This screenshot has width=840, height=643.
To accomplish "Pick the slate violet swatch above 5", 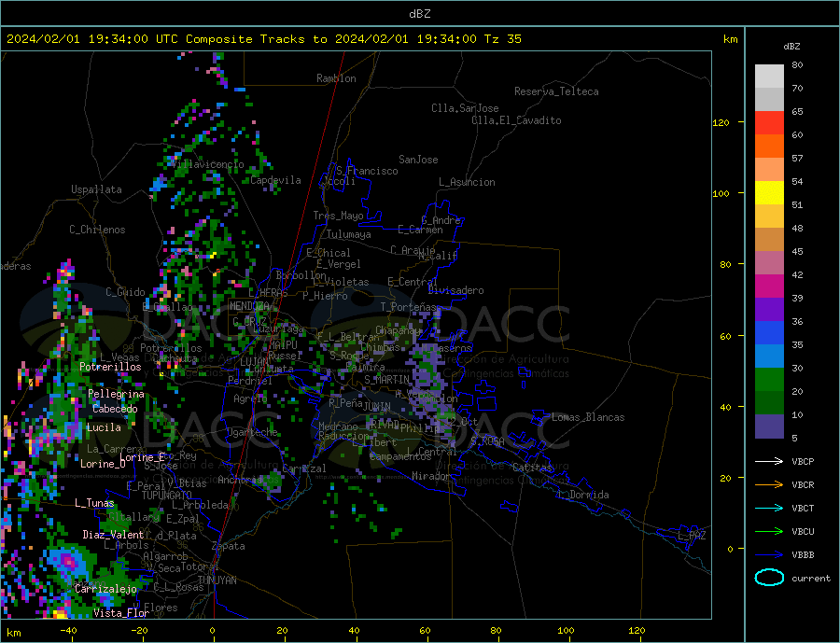I will pos(769,426).
